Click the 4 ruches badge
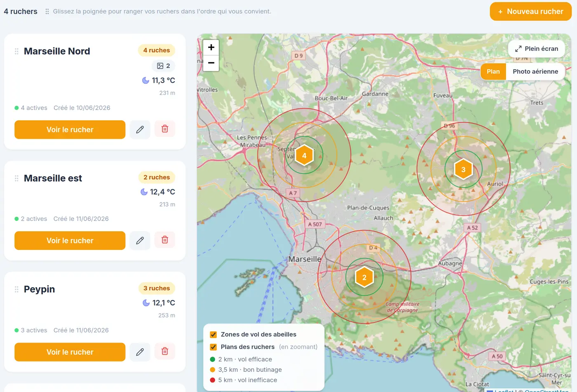Screen dimensions: 577x392 tap(157, 50)
